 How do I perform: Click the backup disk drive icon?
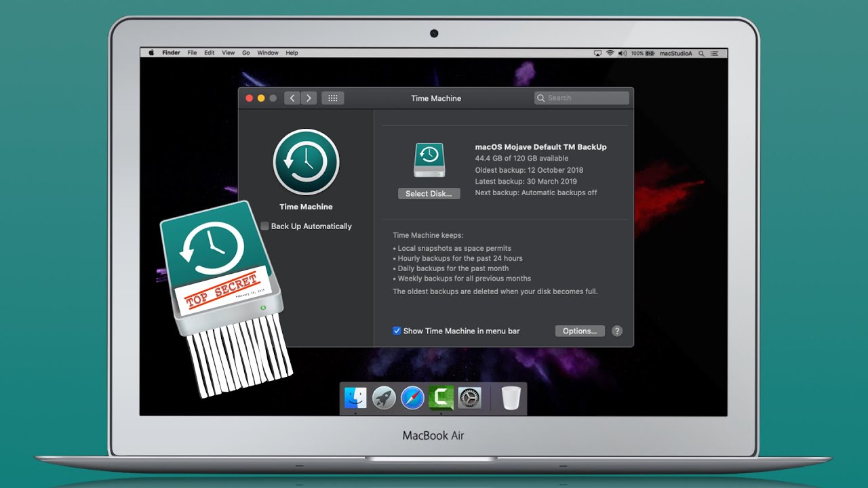429,161
